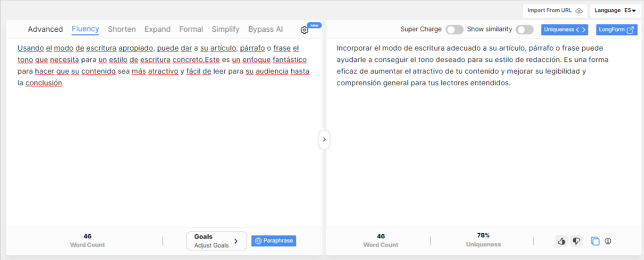
Task: Open the LongForm button
Action: (x=617, y=29)
